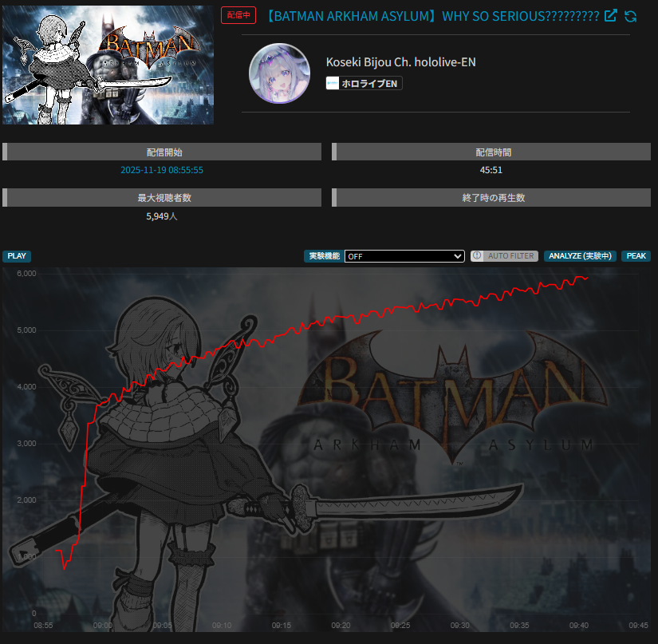
Task: Click the refresh icon beside the title
Action: pyautogui.click(x=630, y=17)
